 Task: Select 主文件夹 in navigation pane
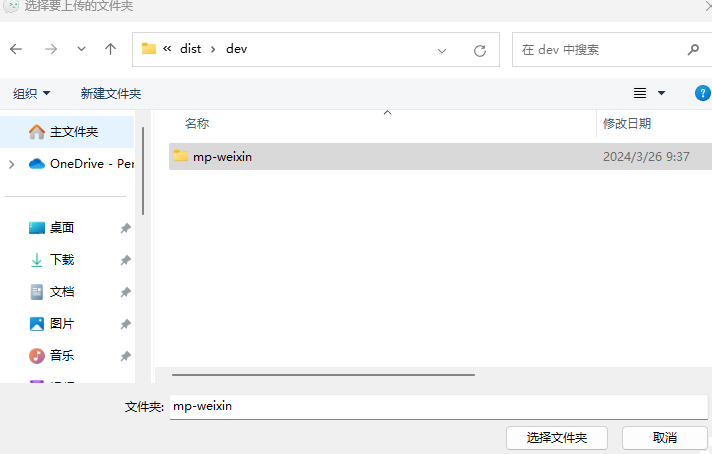coord(67,132)
